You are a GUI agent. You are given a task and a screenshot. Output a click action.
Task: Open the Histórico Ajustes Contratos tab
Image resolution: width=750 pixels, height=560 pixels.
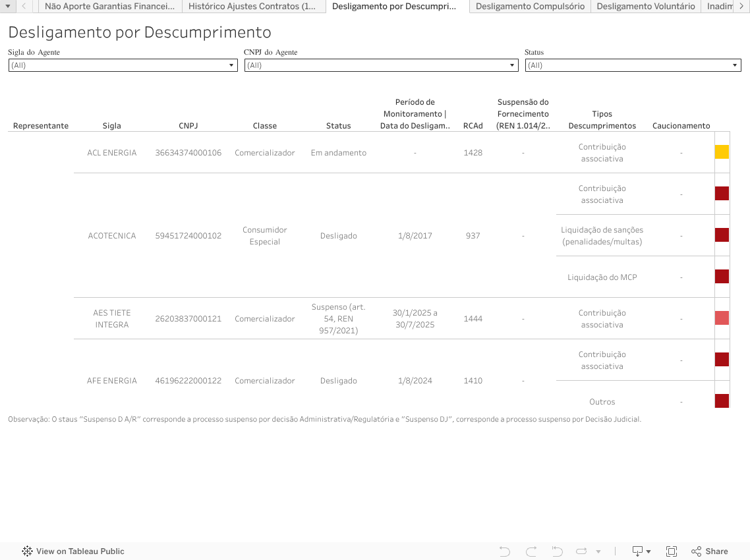coord(252,7)
